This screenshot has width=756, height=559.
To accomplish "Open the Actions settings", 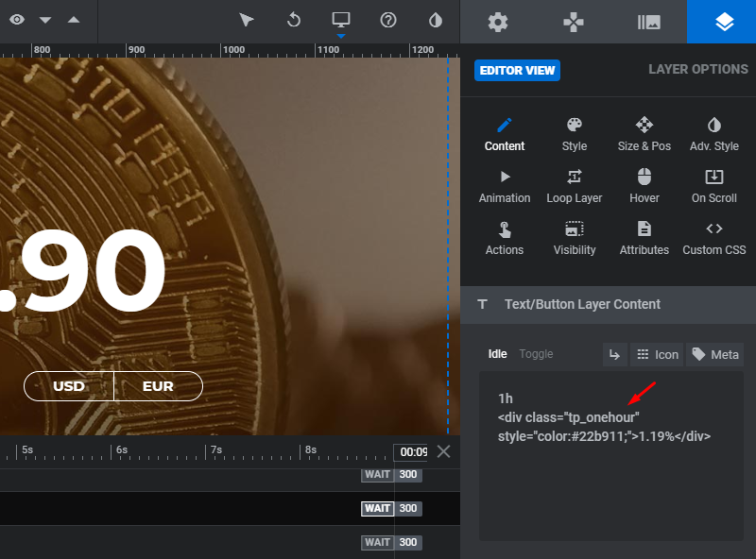I will (505, 239).
